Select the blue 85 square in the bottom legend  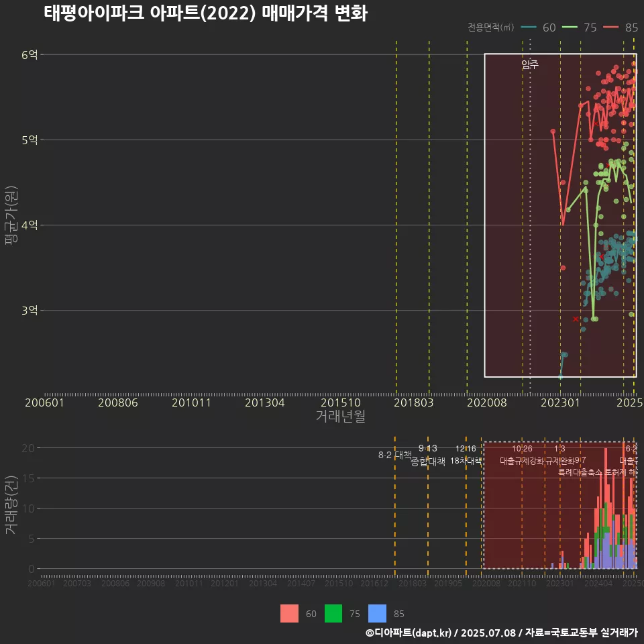click(x=377, y=613)
